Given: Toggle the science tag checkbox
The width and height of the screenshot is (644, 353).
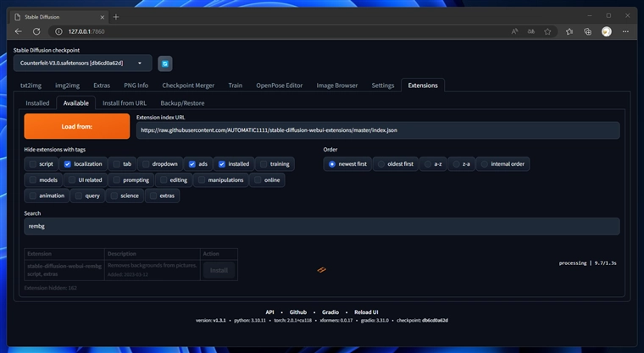Looking at the screenshot, I should coord(114,196).
